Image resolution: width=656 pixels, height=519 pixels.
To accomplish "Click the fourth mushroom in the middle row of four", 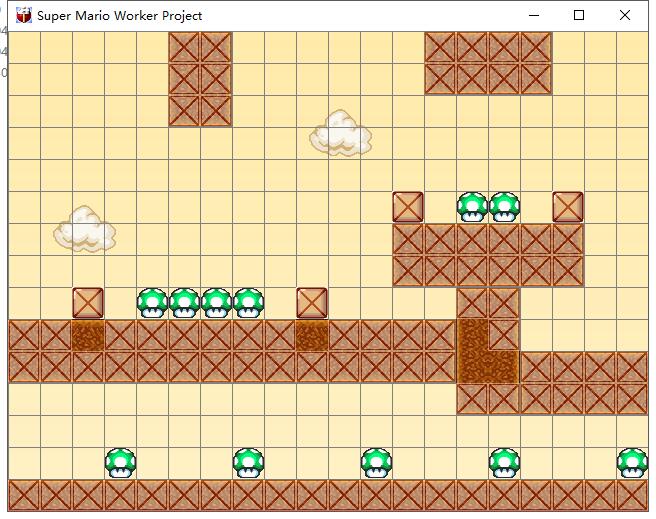I will [x=249, y=303].
